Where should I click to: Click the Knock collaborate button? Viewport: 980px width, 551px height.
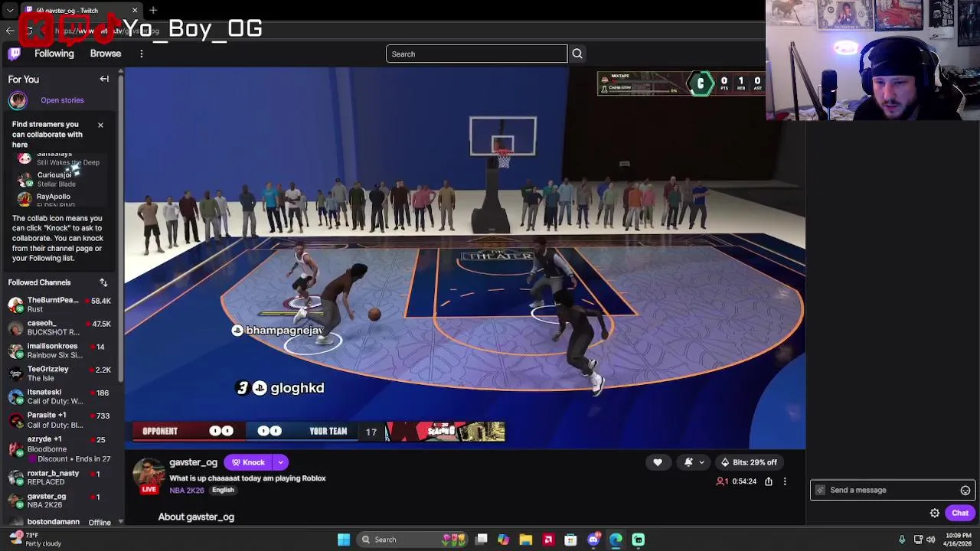tap(249, 462)
